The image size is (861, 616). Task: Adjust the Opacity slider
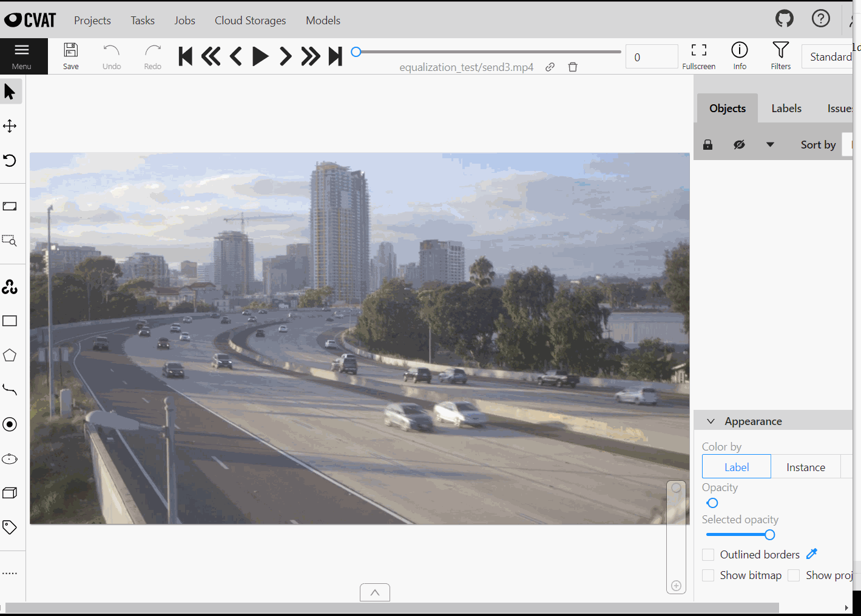(x=712, y=503)
